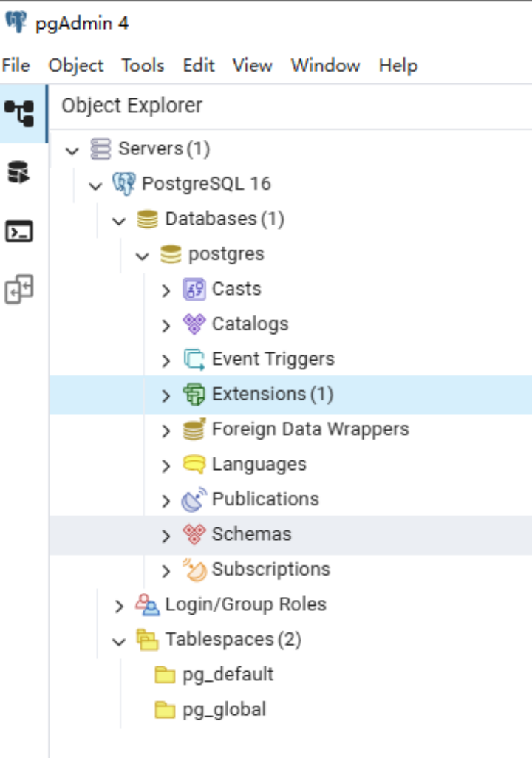532x758 pixels.
Task: Expand the Extensions node
Action: (x=166, y=395)
